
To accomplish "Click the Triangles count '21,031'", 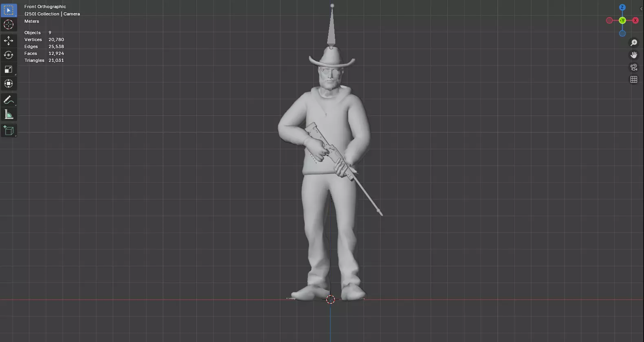I will click(x=56, y=60).
